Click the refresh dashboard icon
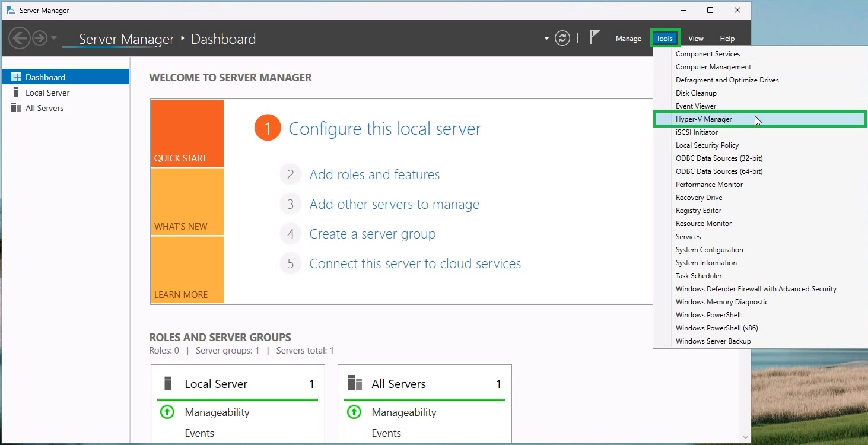 (562, 39)
